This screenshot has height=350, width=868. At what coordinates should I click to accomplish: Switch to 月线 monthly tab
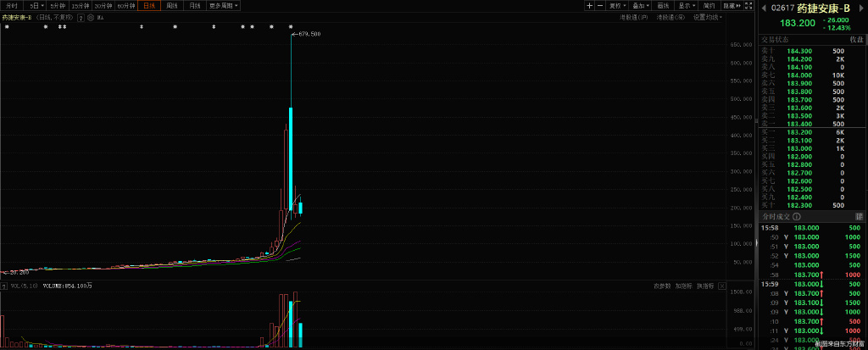coord(194,6)
